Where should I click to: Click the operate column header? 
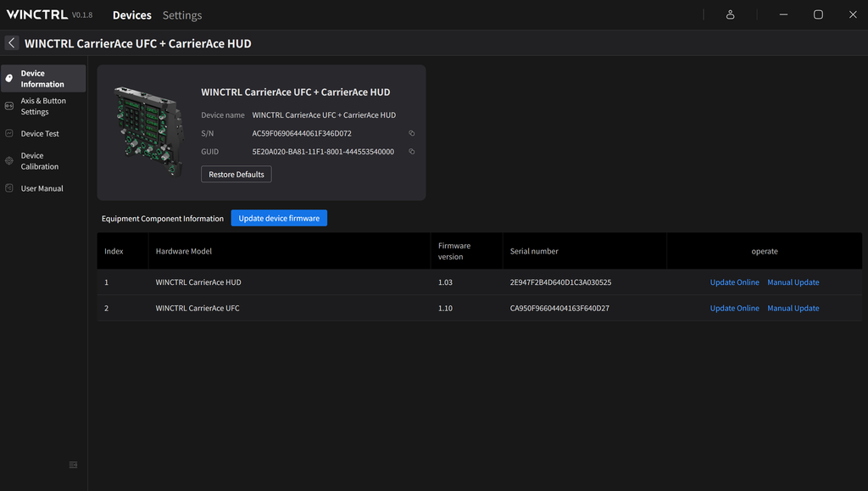(765, 251)
